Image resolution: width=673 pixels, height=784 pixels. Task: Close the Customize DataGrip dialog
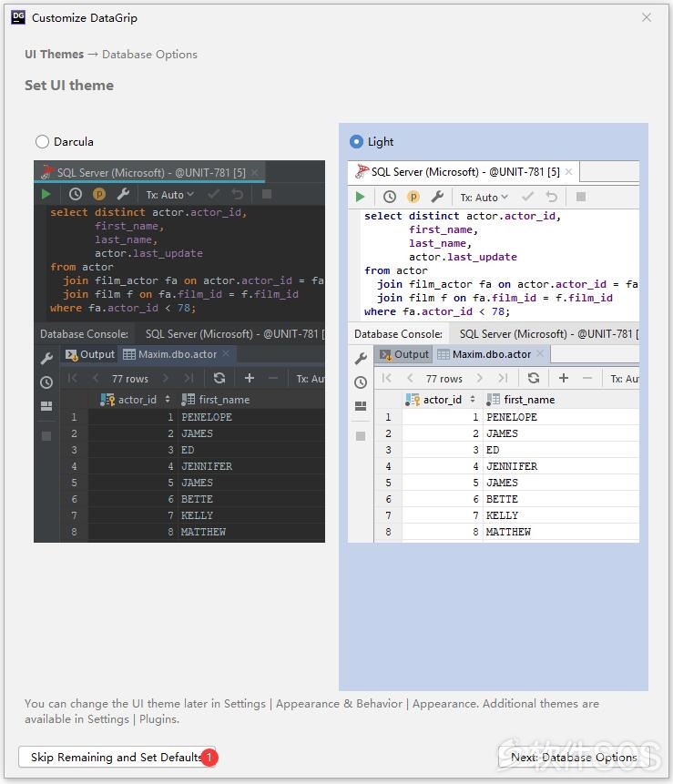[x=647, y=17]
